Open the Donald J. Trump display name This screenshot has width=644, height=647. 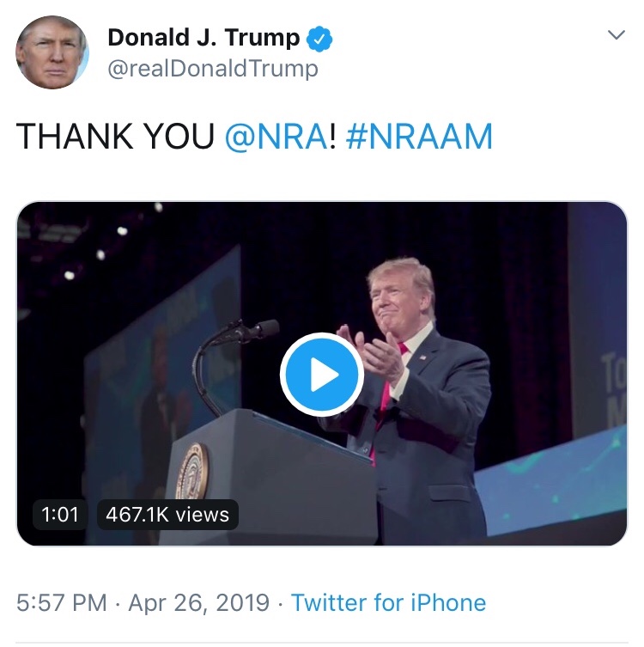coord(204,38)
